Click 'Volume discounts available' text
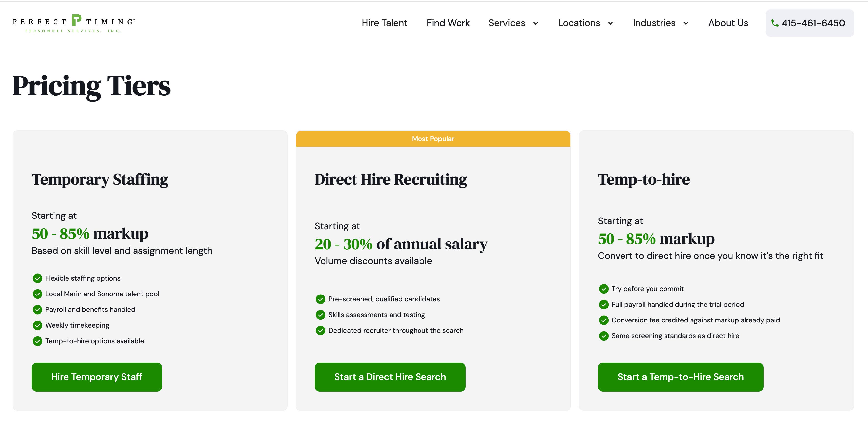Viewport: 868px width, 436px height. pyautogui.click(x=373, y=261)
